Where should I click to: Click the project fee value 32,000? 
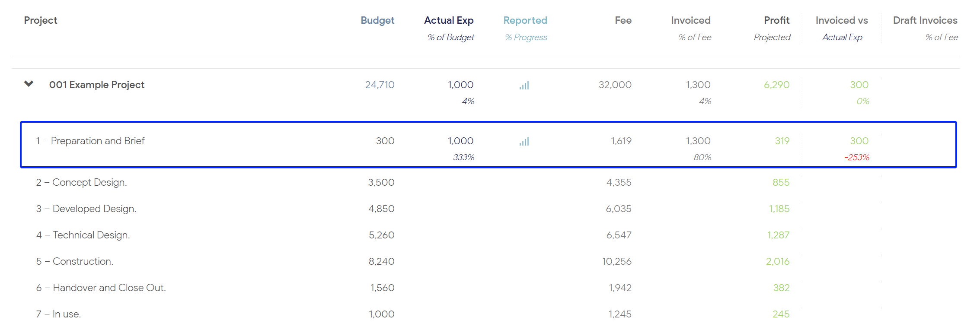[615, 85]
